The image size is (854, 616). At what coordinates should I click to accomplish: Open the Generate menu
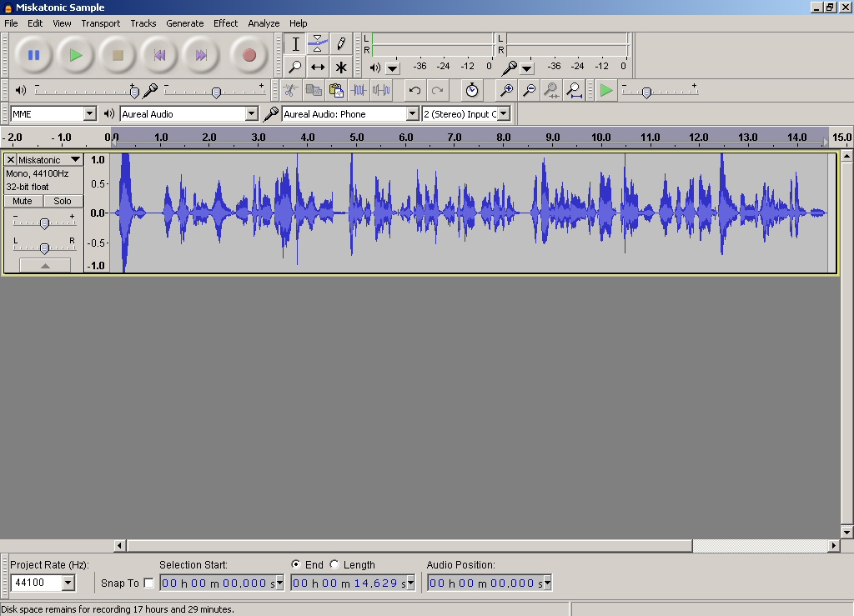[x=185, y=23]
